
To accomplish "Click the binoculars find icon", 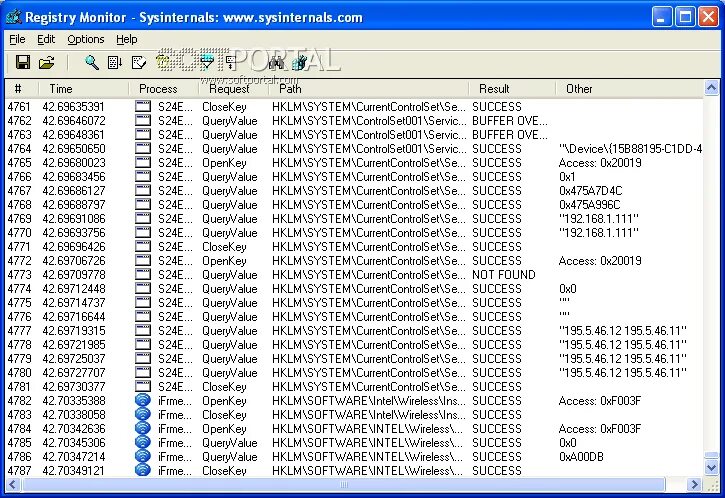I will click(276, 62).
